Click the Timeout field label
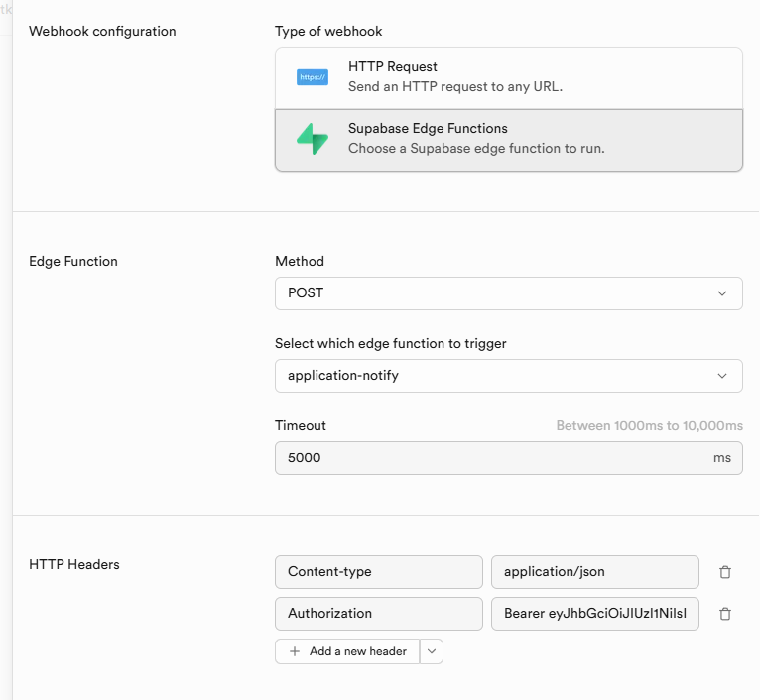The width and height of the screenshot is (760, 700). (x=301, y=425)
